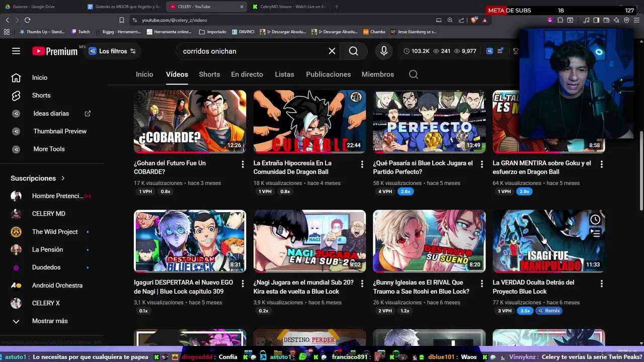644x362 pixels.
Task: Click the magnifier search button
Action: 354,51
